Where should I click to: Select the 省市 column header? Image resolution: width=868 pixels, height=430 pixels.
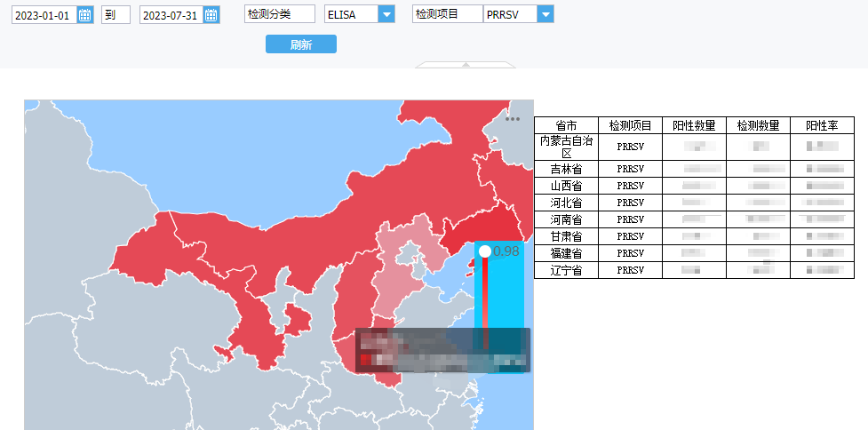coord(566,125)
